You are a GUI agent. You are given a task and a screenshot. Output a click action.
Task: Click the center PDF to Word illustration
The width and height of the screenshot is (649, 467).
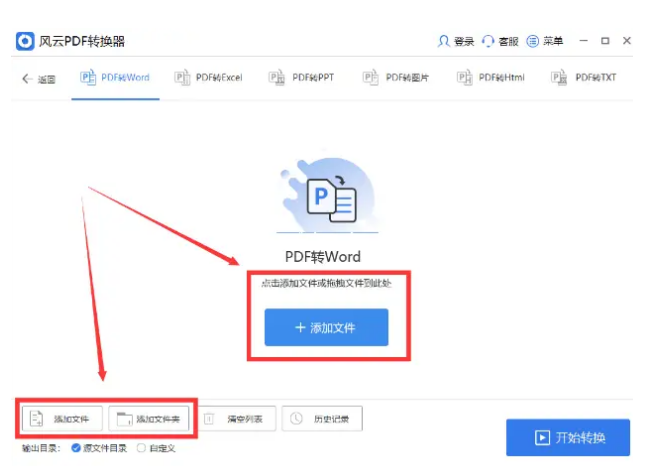327,195
